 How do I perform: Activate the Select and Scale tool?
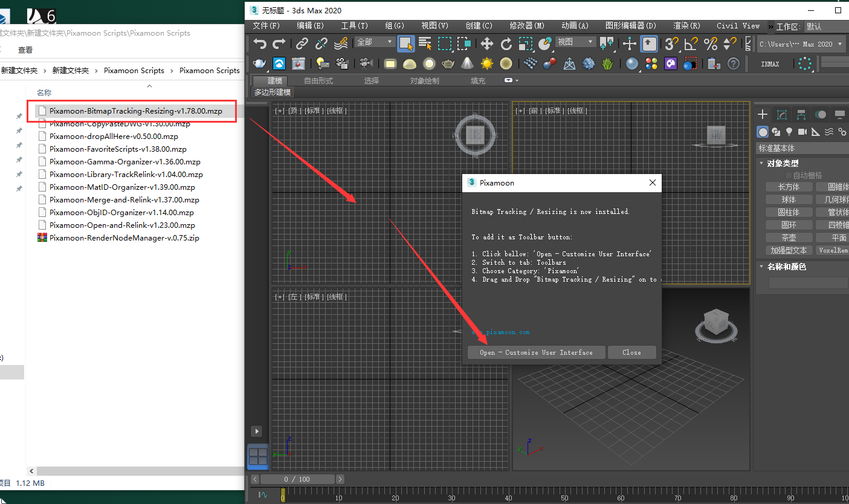[x=526, y=44]
